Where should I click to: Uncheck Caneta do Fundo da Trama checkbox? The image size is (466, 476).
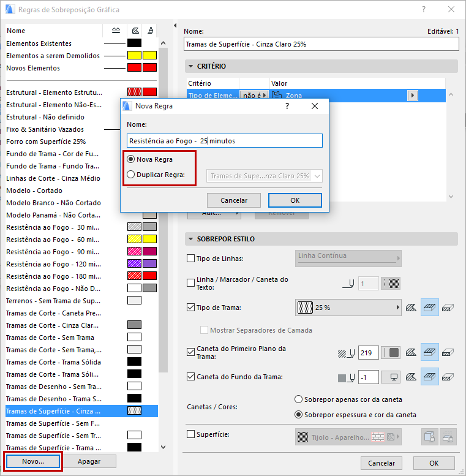click(190, 377)
